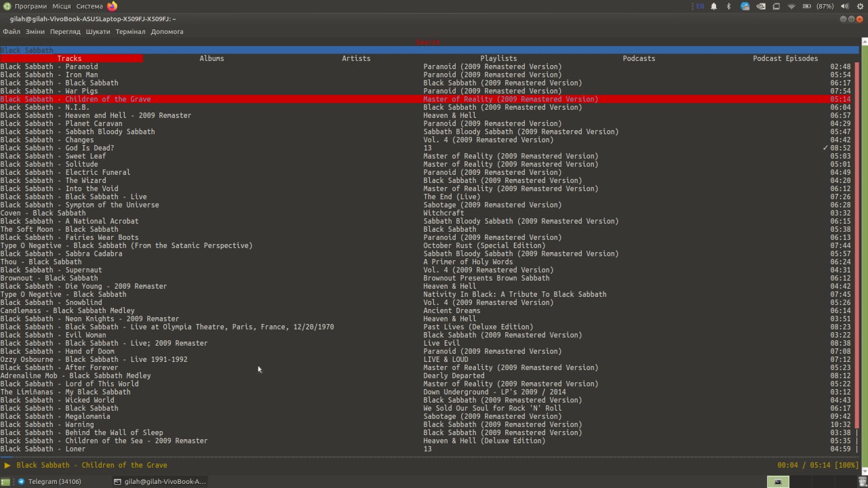The height and width of the screenshot is (488, 868).
Task: Switch to gilah@gilah-VivoBook terminal taskbar button
Action: tap(159, 482)
